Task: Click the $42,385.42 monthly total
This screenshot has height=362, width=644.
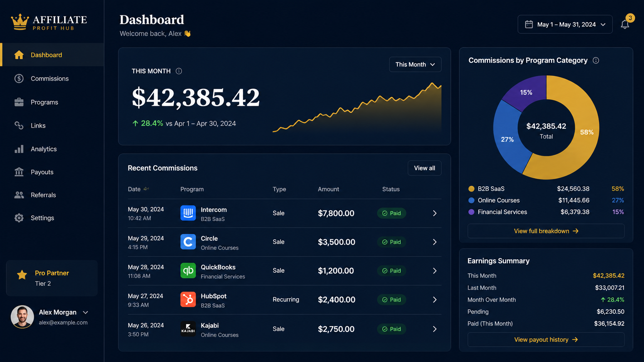Action: 196,97
